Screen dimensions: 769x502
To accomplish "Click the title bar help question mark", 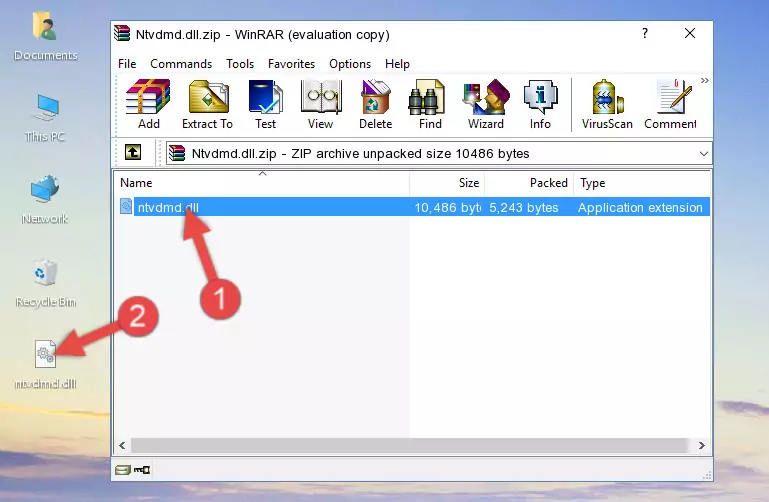I will [645, 33].
